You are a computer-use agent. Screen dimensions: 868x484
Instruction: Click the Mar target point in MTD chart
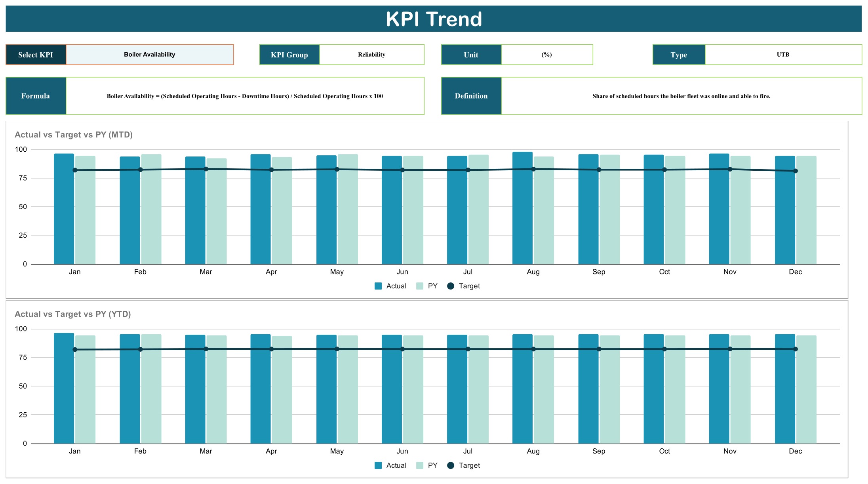pyautogui.click(x=206, y=169)
